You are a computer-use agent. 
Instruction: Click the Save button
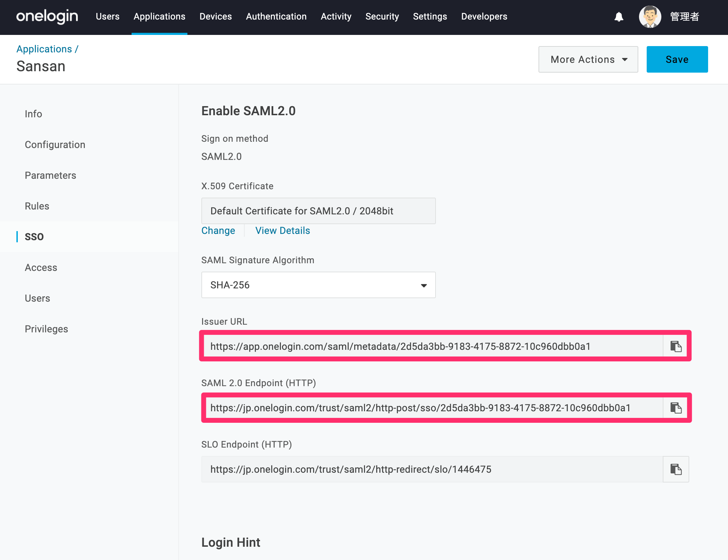point(677,59)
